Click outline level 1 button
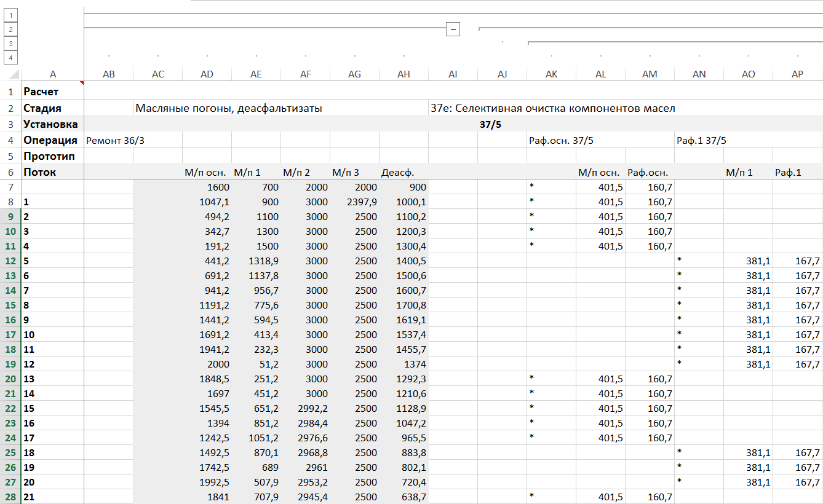Screen dimensions: 823x504 (11, 15)
